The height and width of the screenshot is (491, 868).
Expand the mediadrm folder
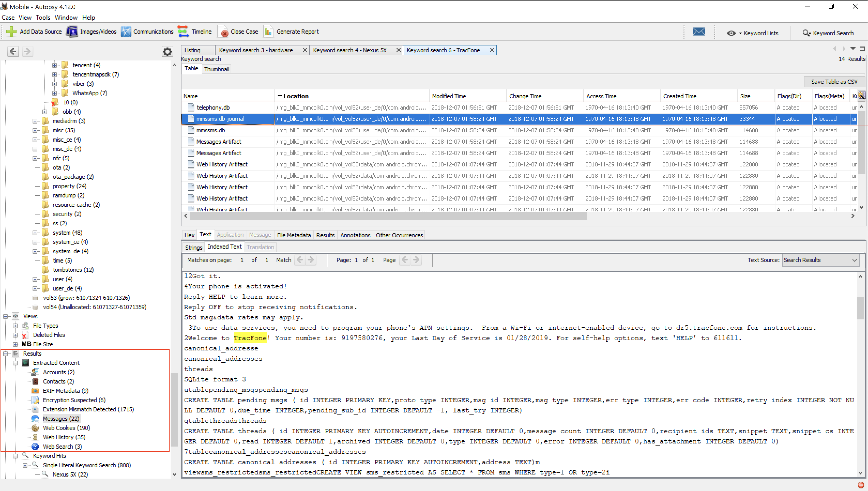(35, 121)
